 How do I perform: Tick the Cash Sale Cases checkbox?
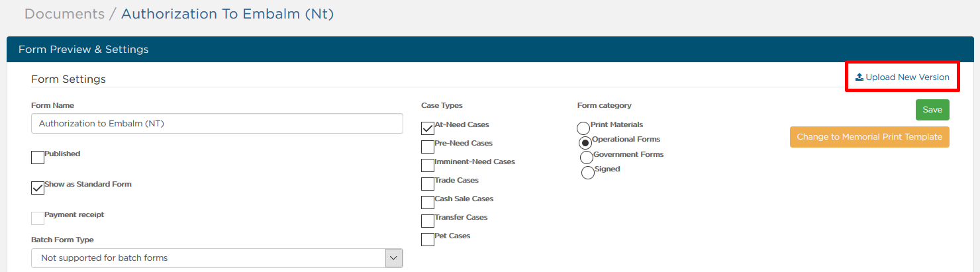(x=428, y=203)
